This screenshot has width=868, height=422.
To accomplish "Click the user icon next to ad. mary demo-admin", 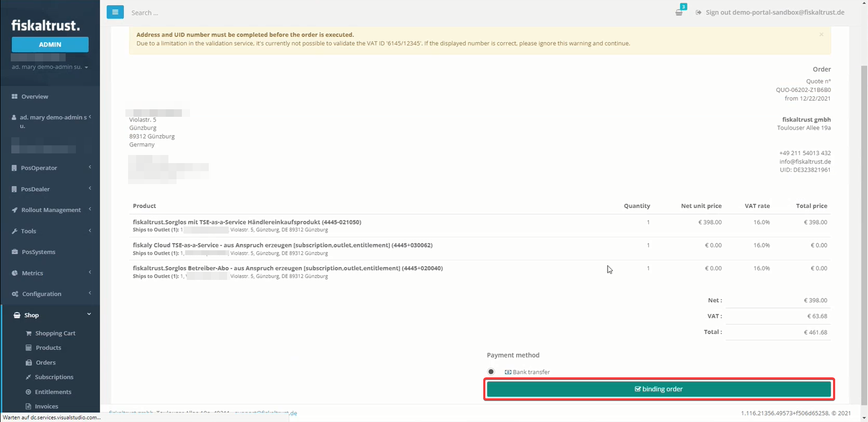I will 14,117.
